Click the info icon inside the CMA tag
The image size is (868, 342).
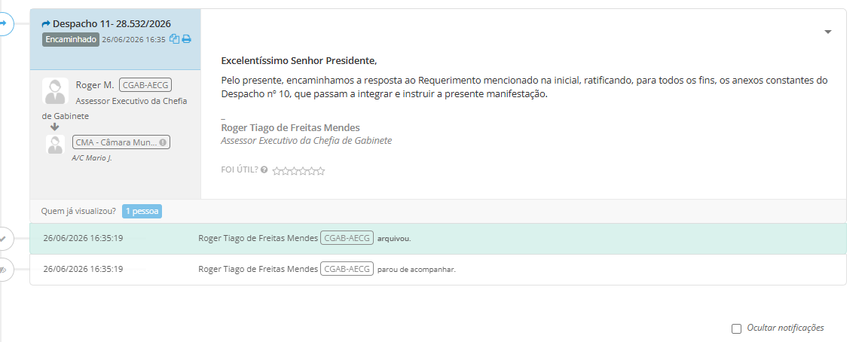point(163,142)
